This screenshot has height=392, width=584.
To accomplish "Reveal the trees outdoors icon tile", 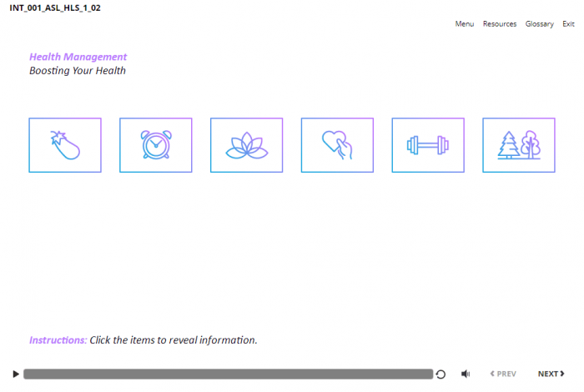I will click(x=518, y=145).
